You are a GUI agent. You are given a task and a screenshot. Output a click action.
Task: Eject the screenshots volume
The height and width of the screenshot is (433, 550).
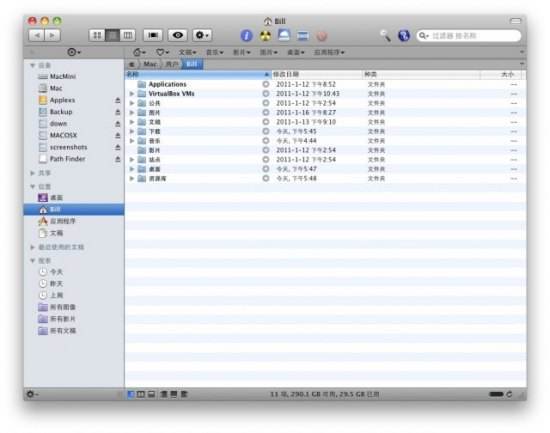tap(118, 147)
